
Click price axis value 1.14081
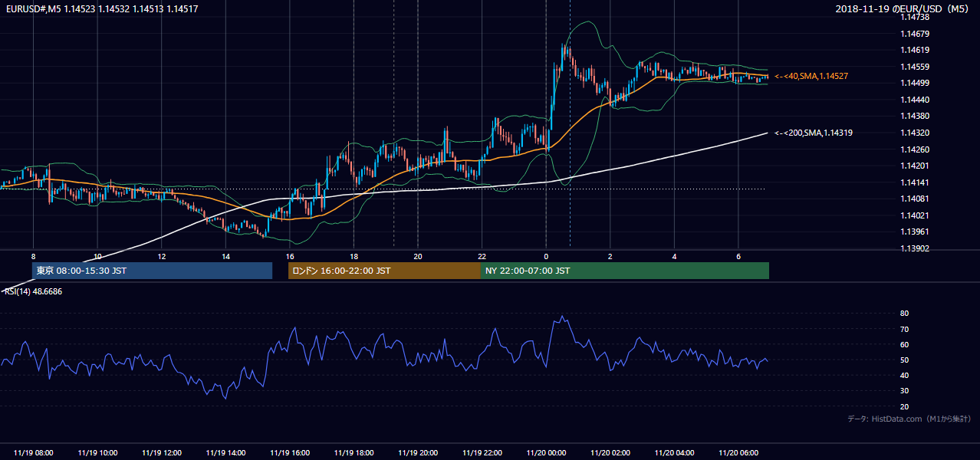915,199
